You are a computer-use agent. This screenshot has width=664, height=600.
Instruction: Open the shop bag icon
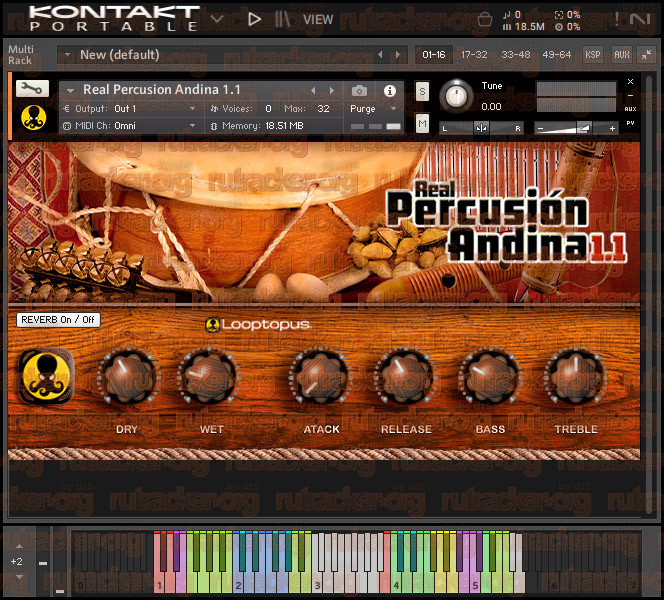pyautogui.click(x=484, y=19)
